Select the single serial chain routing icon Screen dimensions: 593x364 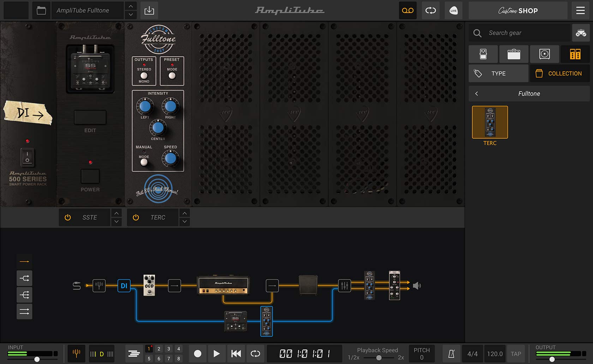[x=24, y=261]
